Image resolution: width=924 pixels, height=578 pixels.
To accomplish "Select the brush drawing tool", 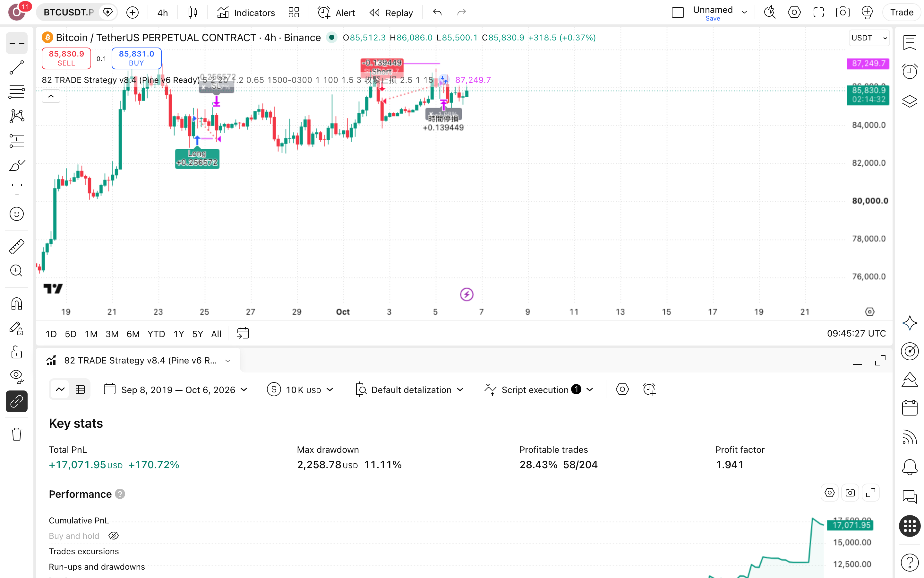I will (16, 165).
